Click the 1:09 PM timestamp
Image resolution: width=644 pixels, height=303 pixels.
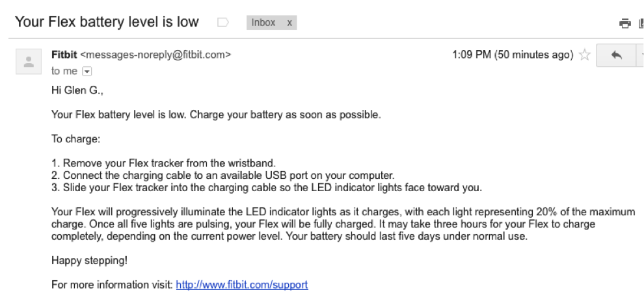513,55
